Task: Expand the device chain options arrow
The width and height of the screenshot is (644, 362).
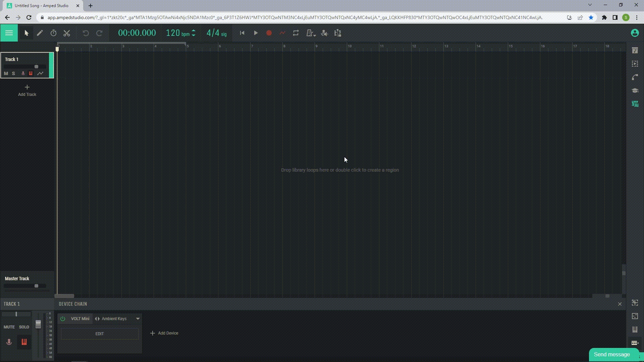Action: click(137, 318)
